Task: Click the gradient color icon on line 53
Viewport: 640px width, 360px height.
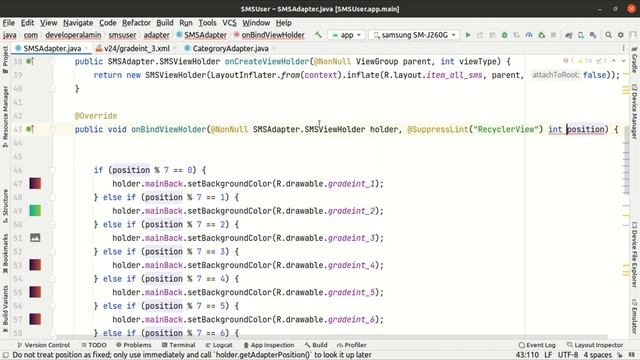Action: pyautogui.click(x=35, y=265)
